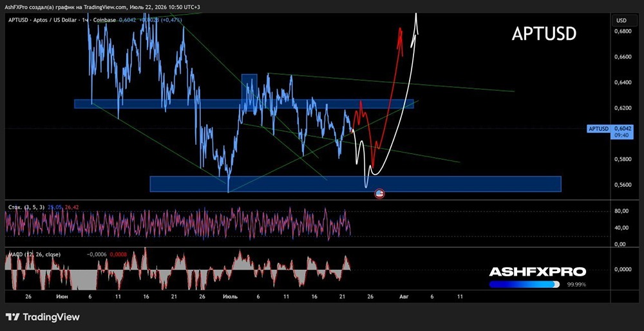The image size is (644, 331).
Task: Click the APTUSD current price label 0,6042
Action: pyautogui.click(x=611, y=129)
